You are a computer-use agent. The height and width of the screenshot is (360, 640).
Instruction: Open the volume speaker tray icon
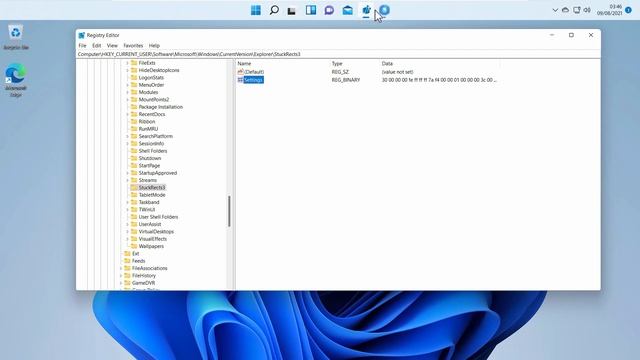pos(587,10)
